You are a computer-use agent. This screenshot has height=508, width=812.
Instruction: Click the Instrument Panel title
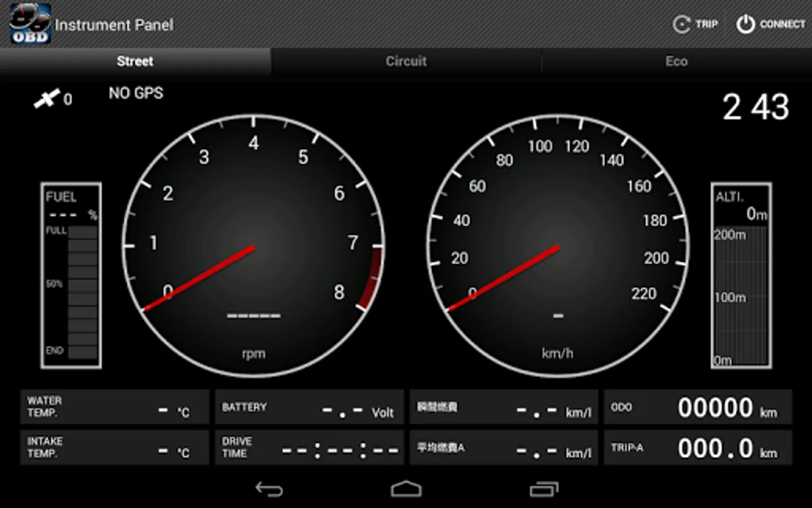tap(114, 25)
